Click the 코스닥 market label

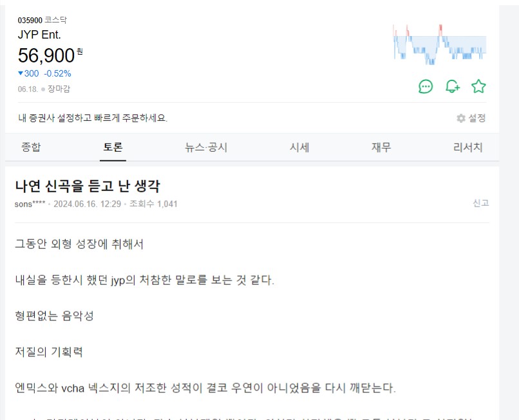click(x=55, y=21)
